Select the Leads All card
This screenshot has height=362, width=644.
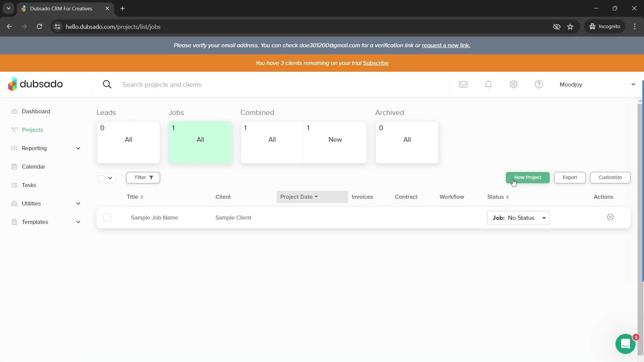[128, 142]
